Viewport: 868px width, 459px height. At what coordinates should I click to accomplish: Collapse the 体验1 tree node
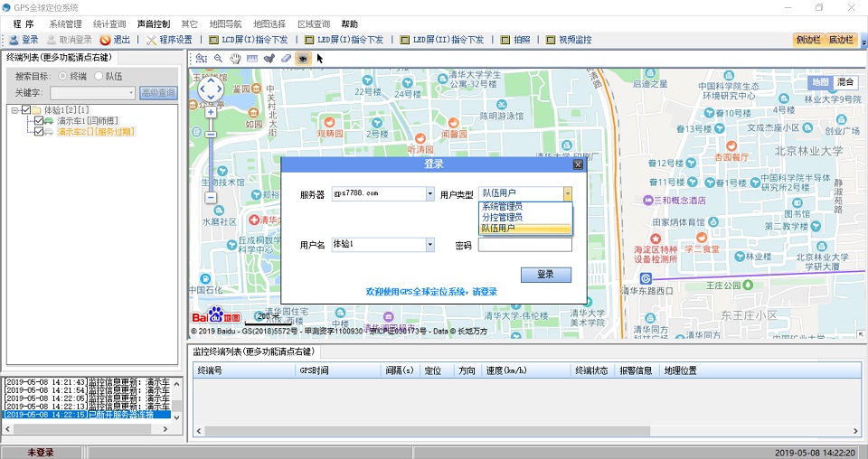(x=15, y=110)
